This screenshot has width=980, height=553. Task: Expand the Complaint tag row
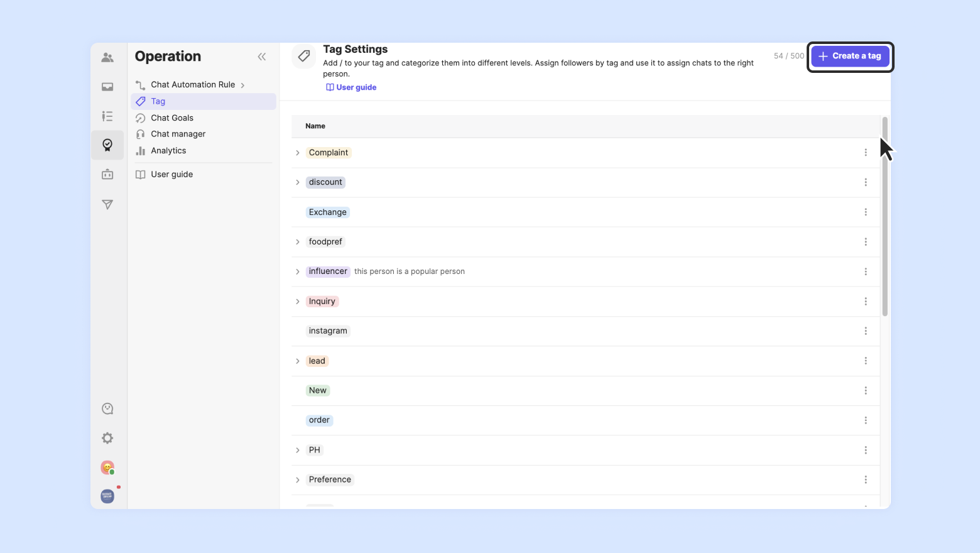[298, 153]
